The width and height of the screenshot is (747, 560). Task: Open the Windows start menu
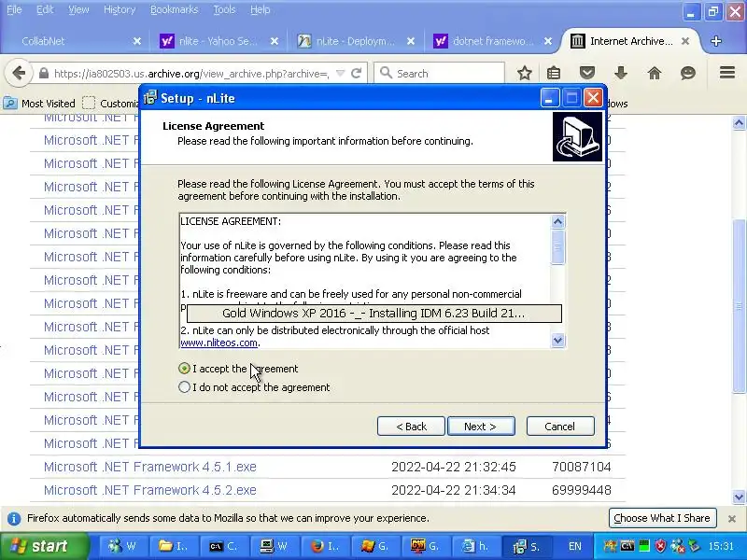tap(44, 546)
